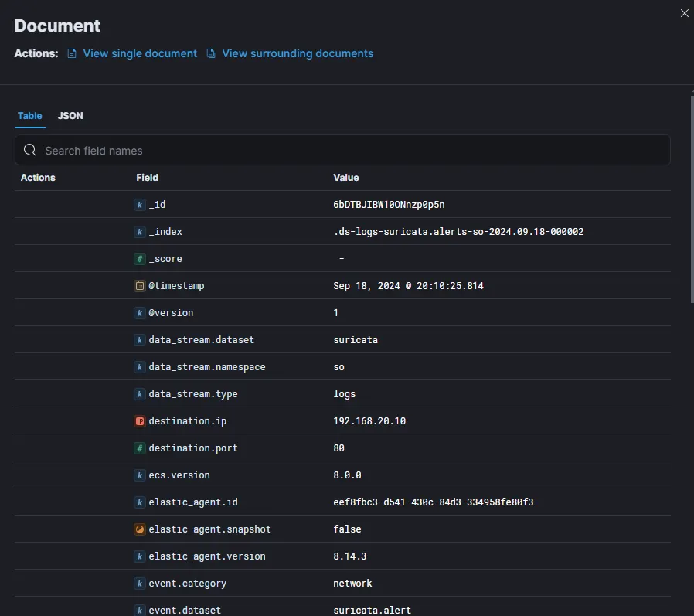The image size is (694, 616).
Task: Click the _index field name
Action: [165, 232]
